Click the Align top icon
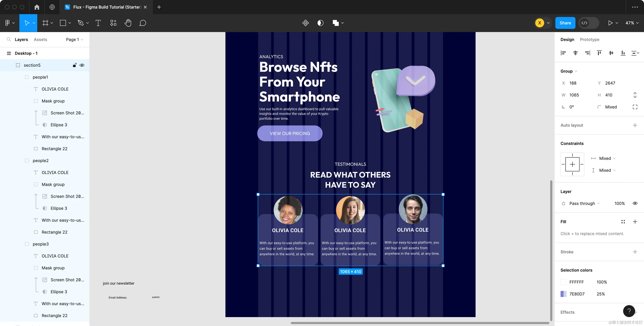 (x=599, y=53)
